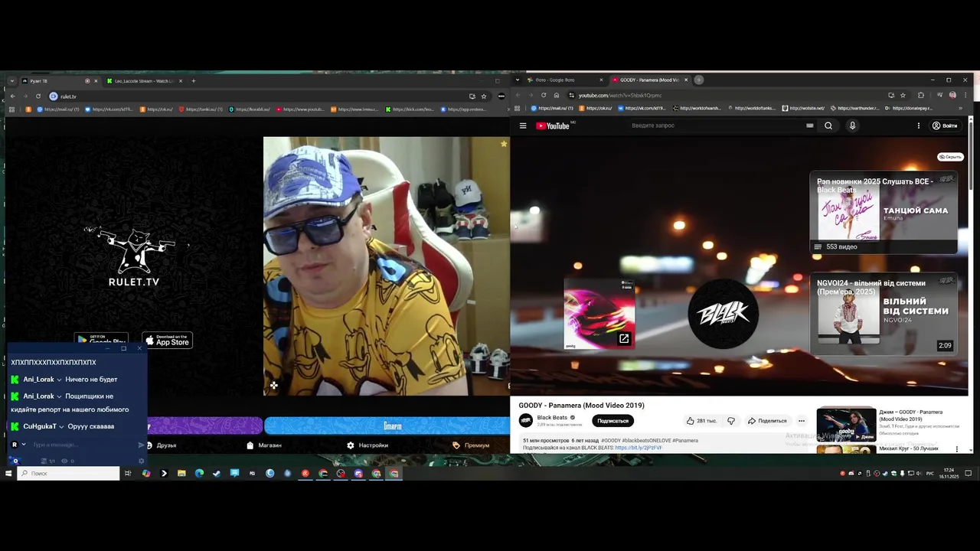
Task: Sign in with the Войти button
Action: click(x=945, y=126)
